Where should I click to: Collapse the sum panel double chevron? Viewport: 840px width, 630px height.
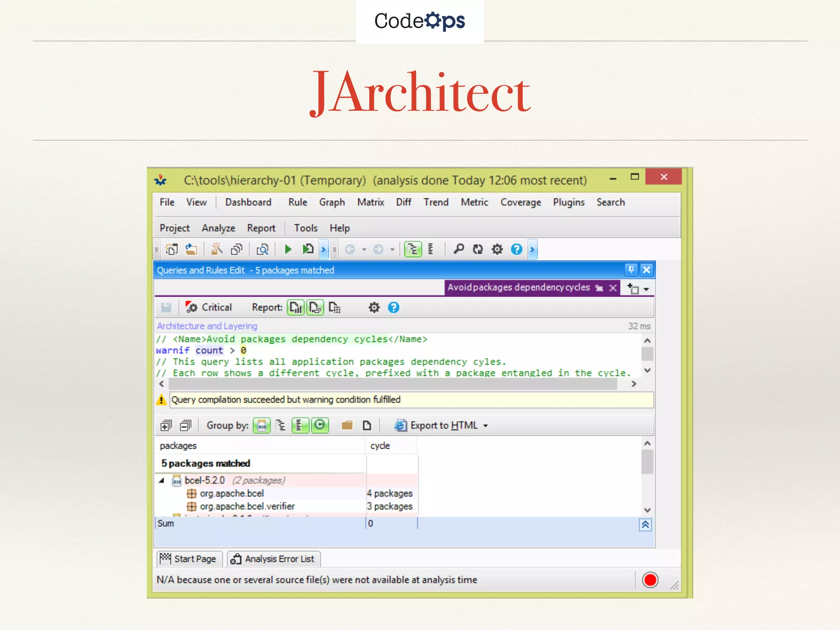[645, 525]
